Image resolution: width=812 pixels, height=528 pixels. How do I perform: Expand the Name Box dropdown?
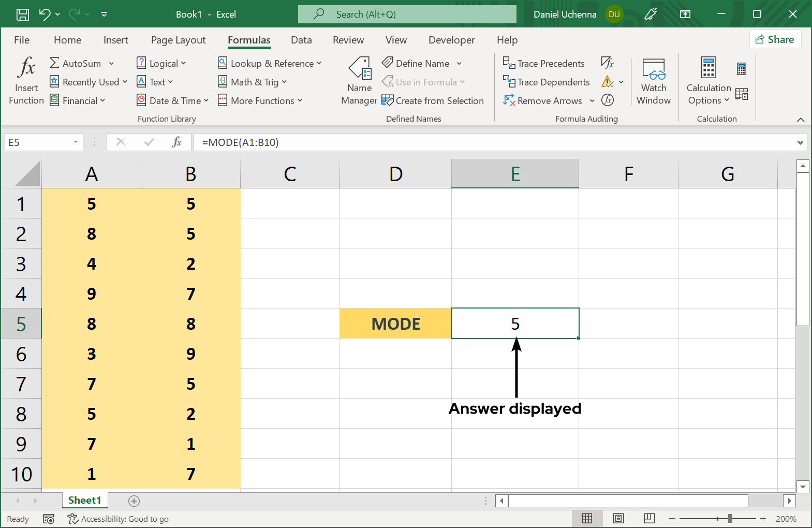pyautogui.click(x=76, y=142)
